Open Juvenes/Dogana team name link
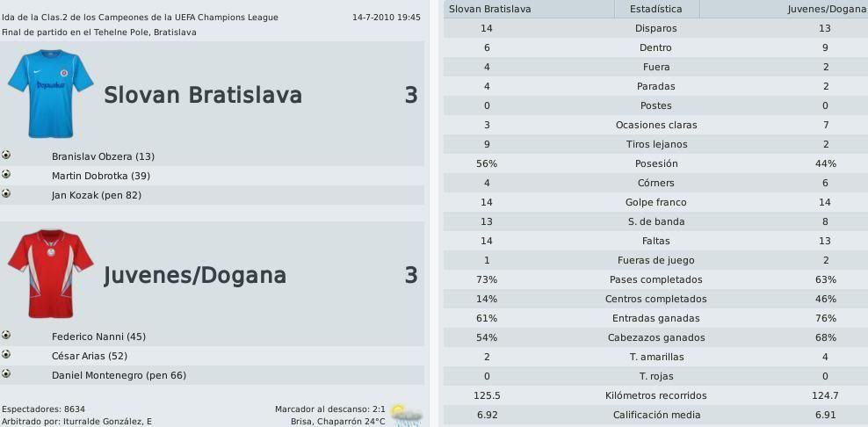This screenshot has height=427, width=868. 195,275
